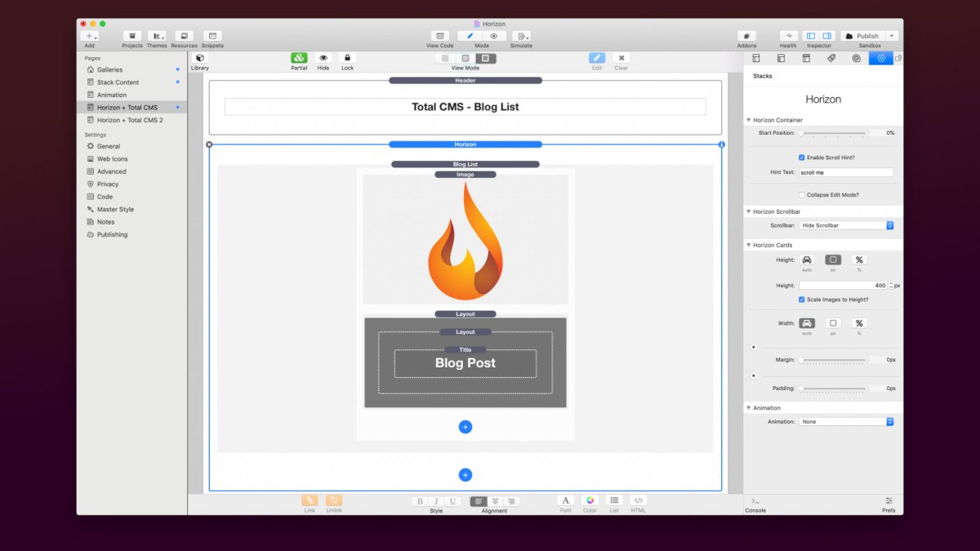Open the Add menu in the toolbar
Image resolution: width=980 pixels, height=551 pixels.
click(90, 36)
